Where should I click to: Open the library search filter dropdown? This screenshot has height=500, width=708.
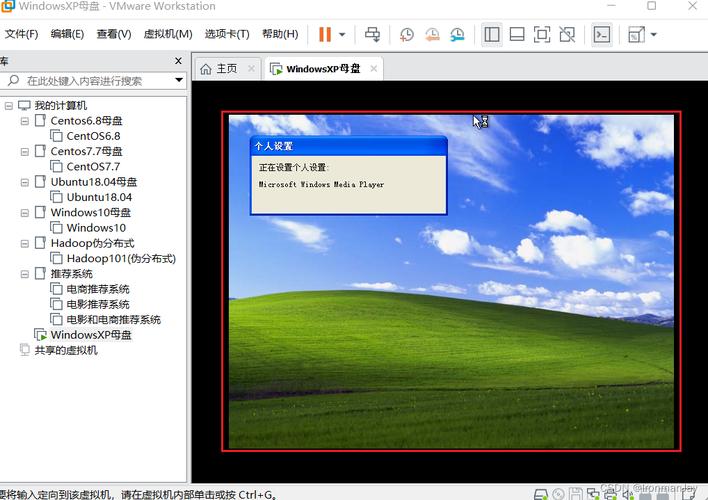(x=179, y=80)
